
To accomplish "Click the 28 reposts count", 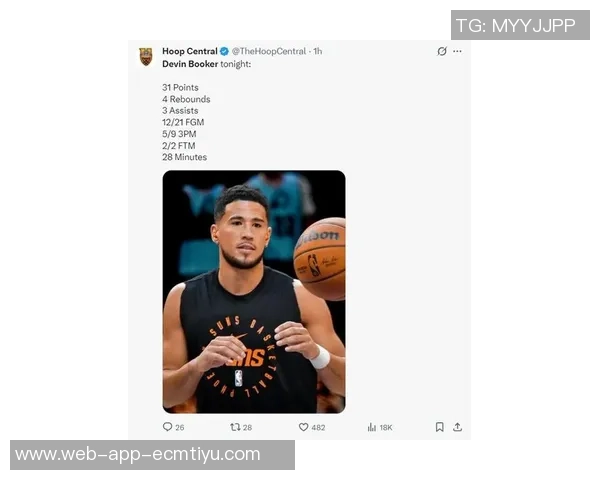I will [x=248, y=428].
